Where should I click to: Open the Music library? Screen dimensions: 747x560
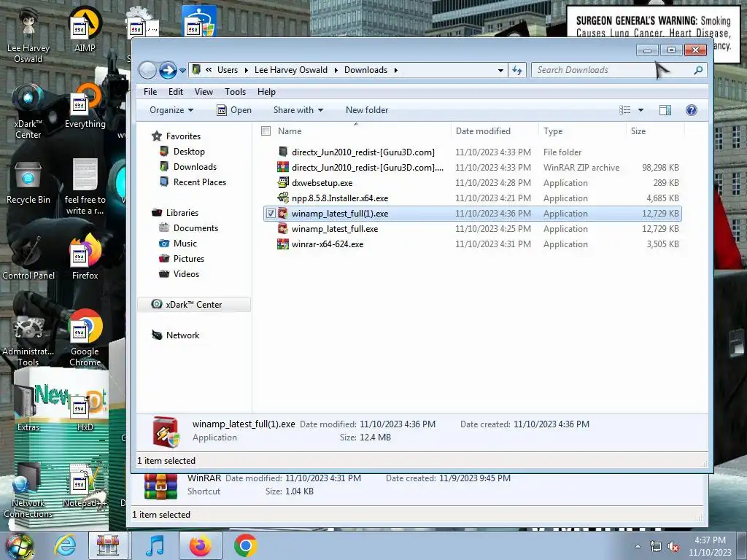pos(185,243)
